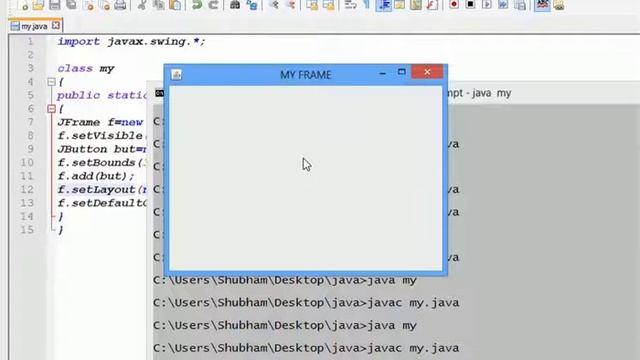The height and width of the screenshot is (360, 640).
Task: Open Find with the binoculars icon
Action: tap(235, 5)
